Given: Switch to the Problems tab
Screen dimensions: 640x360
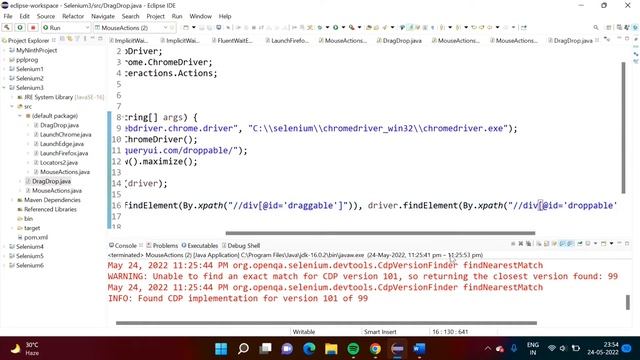Looking at the screenshot, I should coord(162,245).
